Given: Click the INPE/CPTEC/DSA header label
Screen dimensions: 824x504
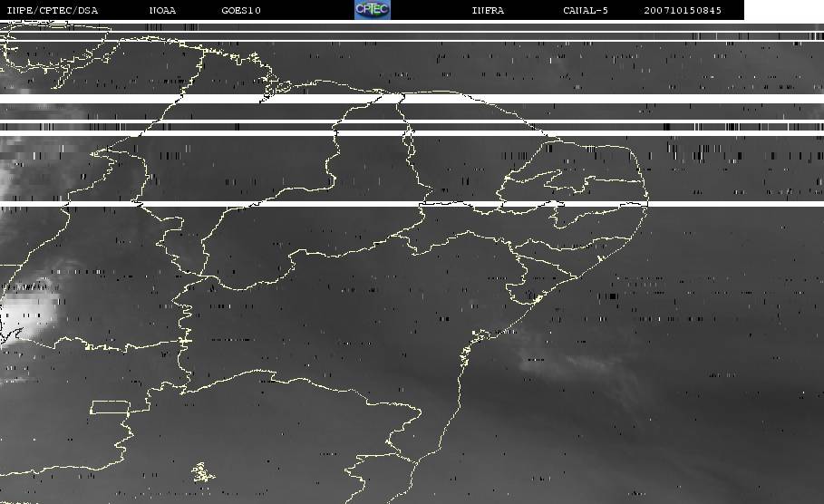Looking at the screenshot, I should coord(52,11).
